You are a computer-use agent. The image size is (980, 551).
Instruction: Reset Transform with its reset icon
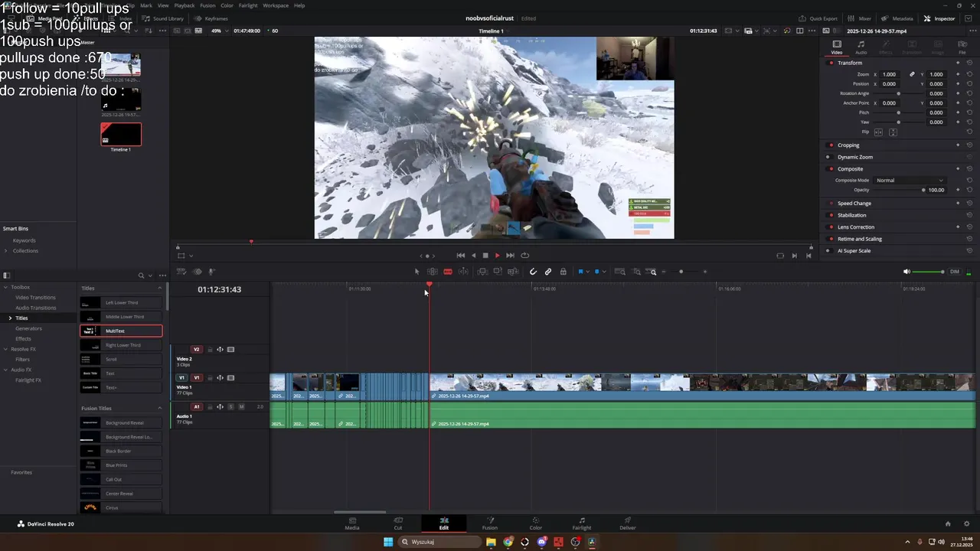pyautogui.click(x=969, y=63)
